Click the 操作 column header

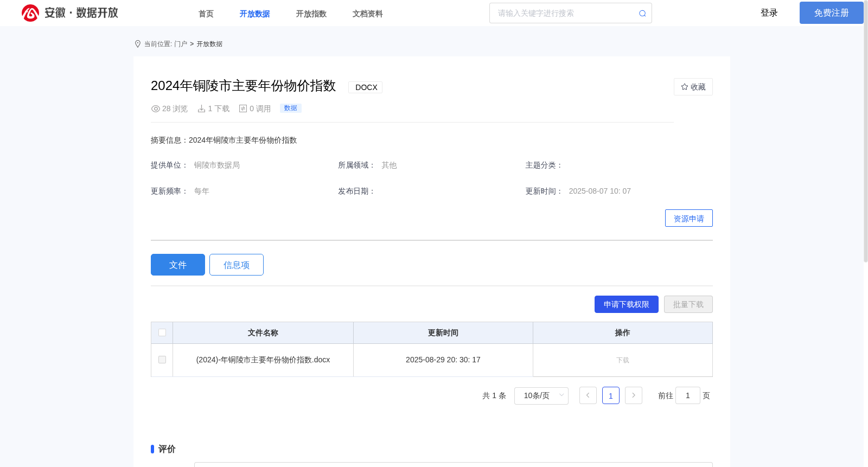click(x=623, y=332)
